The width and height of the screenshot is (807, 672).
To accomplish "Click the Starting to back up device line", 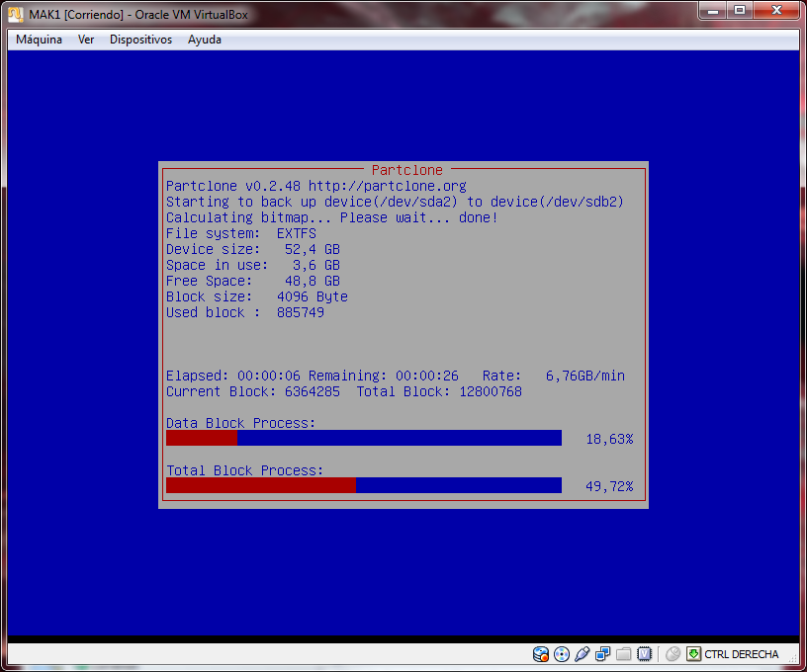I will [x=395, y=202].
